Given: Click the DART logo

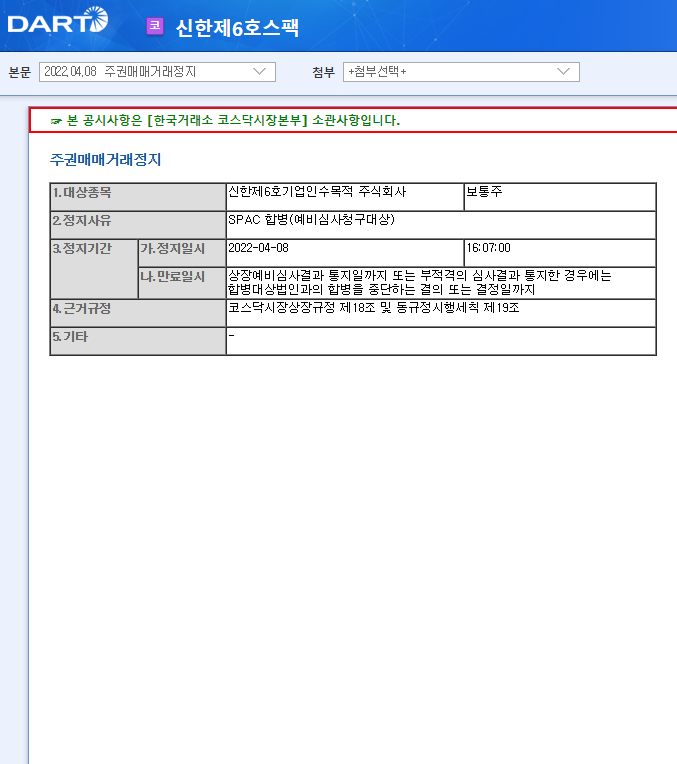Looking at the screenshot, I should pos(58,20).
